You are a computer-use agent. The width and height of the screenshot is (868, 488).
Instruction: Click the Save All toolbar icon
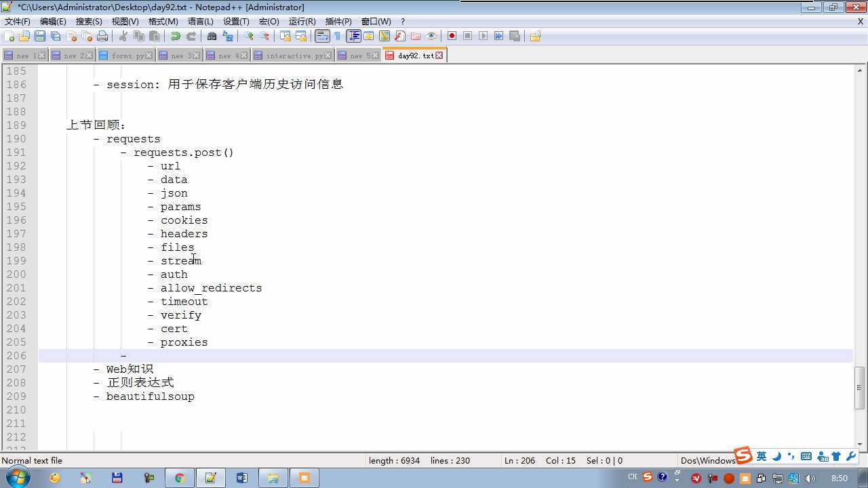click(56, 36)
